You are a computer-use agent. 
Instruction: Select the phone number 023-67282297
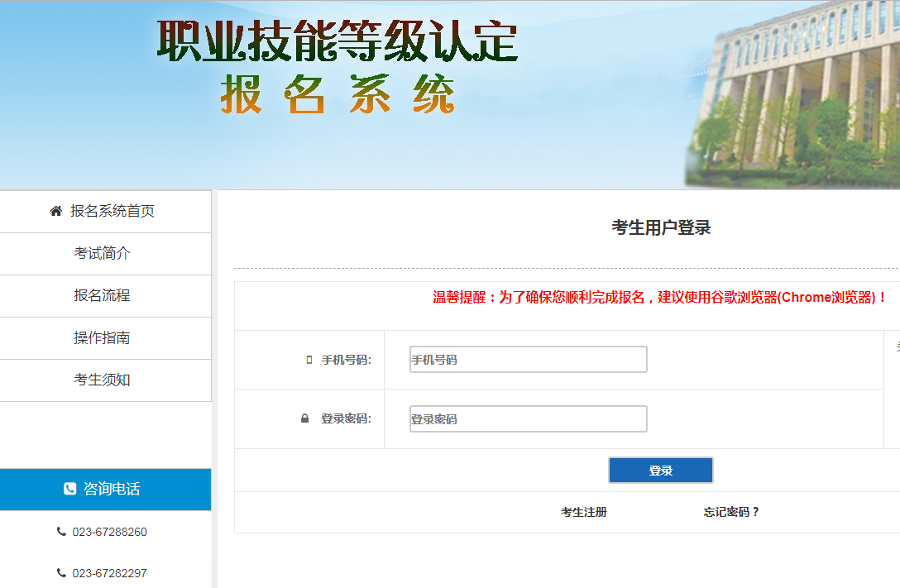click(109, 573)
